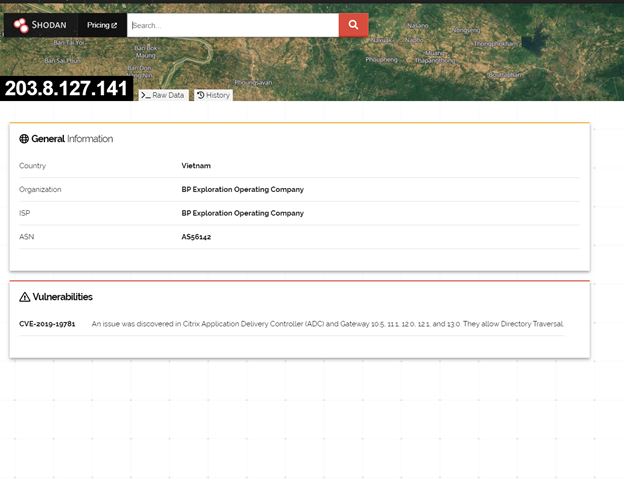624x482 pixels.
Task: Click the Shodan logo icon
Action: [x=21, y=25]
